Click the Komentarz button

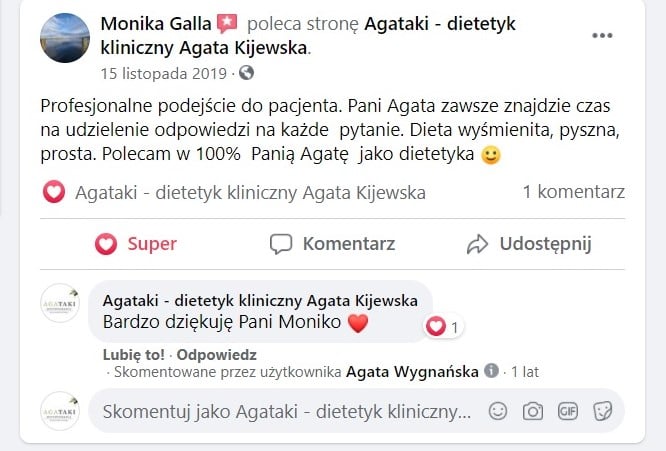click(x=332, y=244)
